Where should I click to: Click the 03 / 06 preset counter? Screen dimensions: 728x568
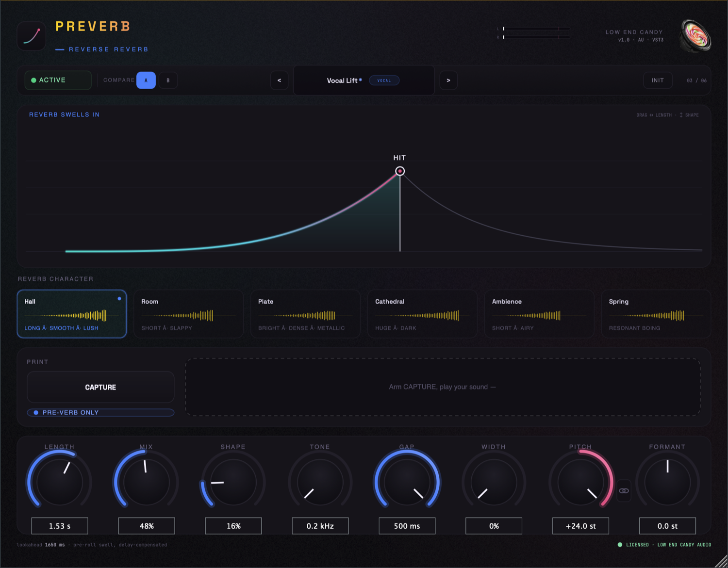(697, 81)
